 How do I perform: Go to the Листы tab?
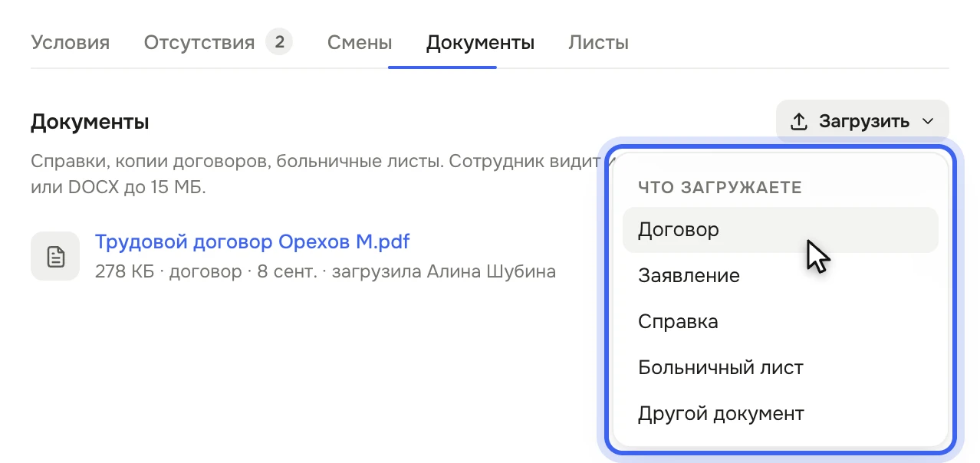coord(599,42)
